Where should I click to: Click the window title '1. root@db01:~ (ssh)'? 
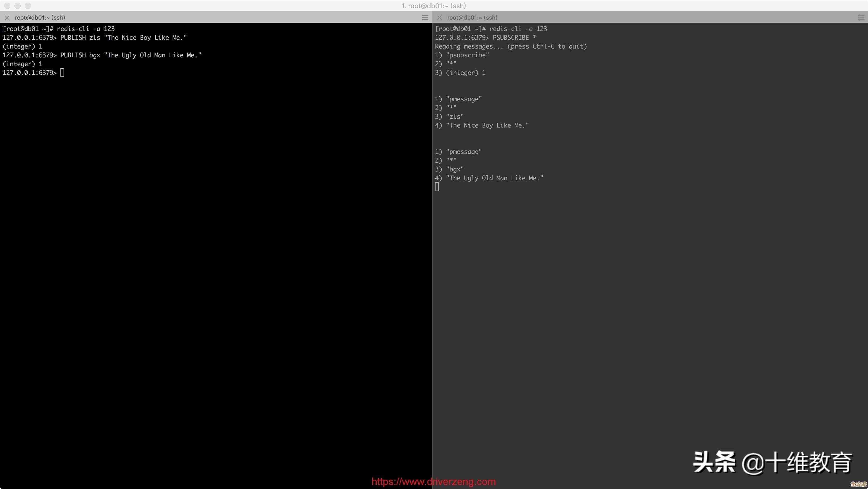pyautogui.click(x=434, y=6)
